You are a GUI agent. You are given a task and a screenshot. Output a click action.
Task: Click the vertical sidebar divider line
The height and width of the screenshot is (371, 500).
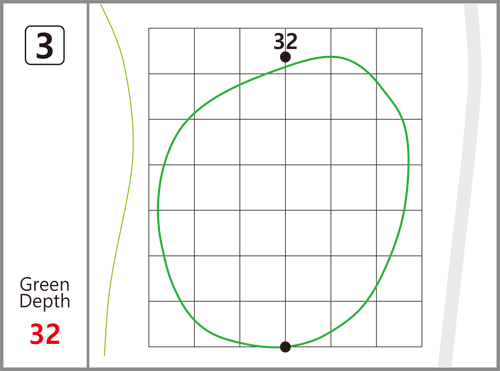tap(88, 185)
